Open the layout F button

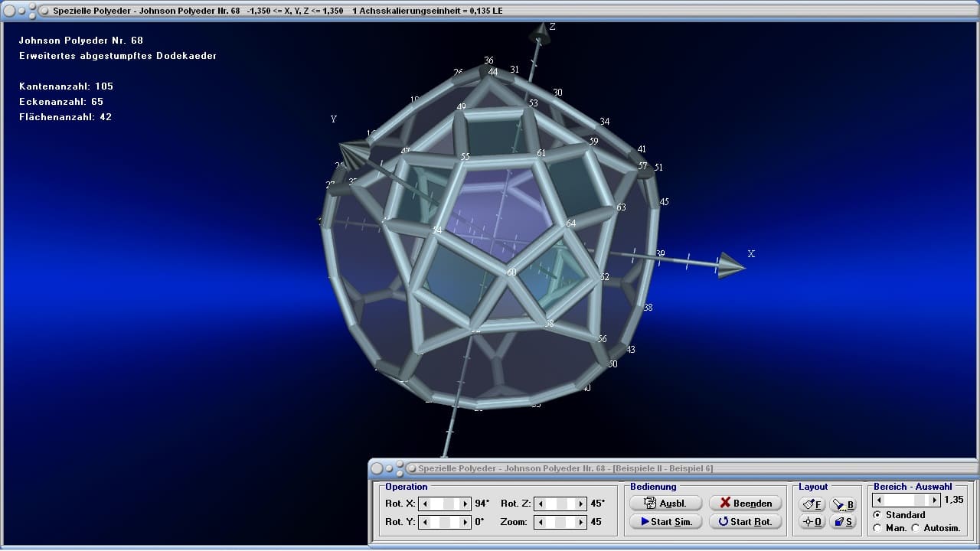click(x=812, y=505)
